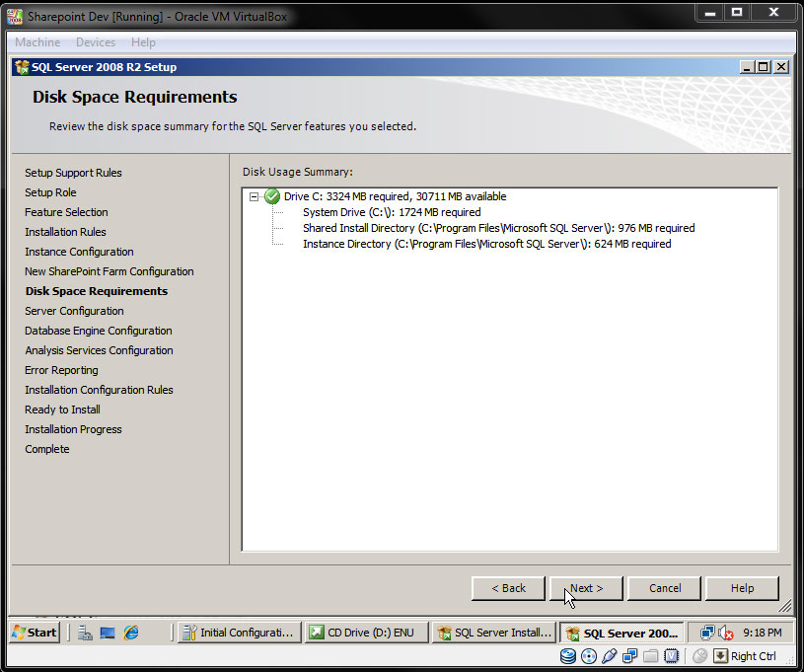804x672 pixels.
Task: Click Installation Configuration Rules step
Action: (99, 390)
